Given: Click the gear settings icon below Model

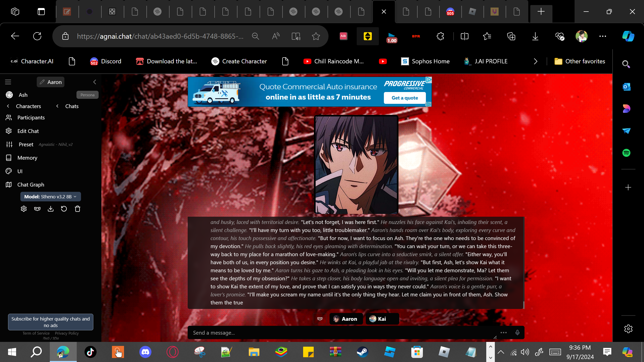Looking at the screenshot, I should (24, 209).
